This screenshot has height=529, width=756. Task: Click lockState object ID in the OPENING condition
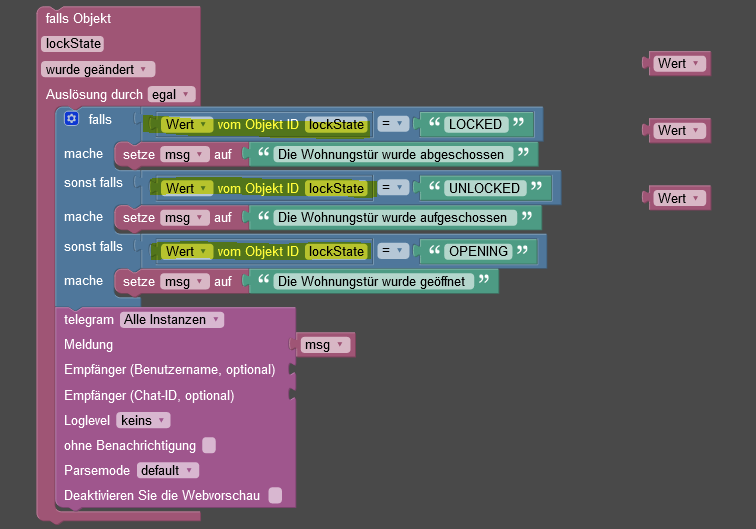tap(336, 251)
